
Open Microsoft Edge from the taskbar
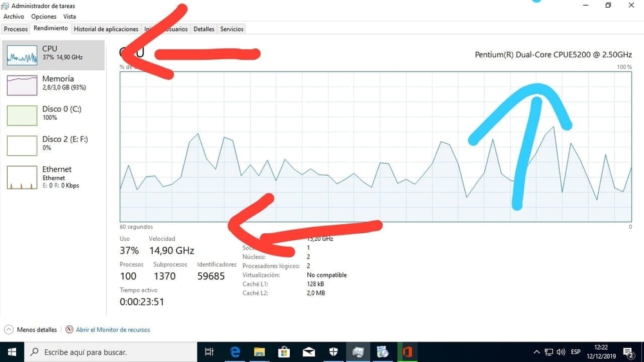coord(235,352)
